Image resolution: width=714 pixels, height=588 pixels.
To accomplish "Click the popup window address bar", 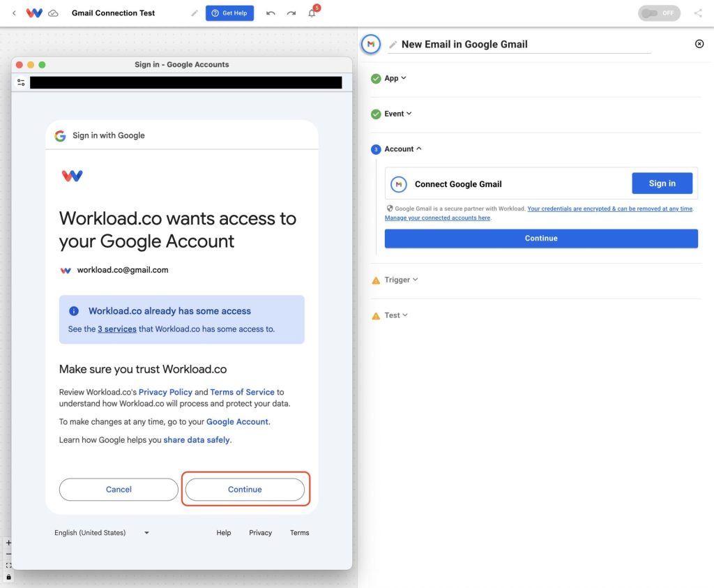I will pyautogui.click(x=185, y=82).
